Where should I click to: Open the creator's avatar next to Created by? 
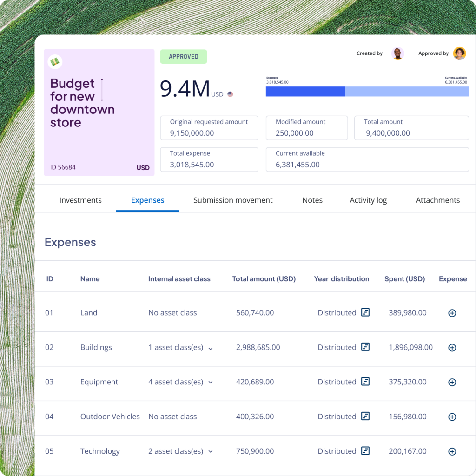(x=397, y=53)
